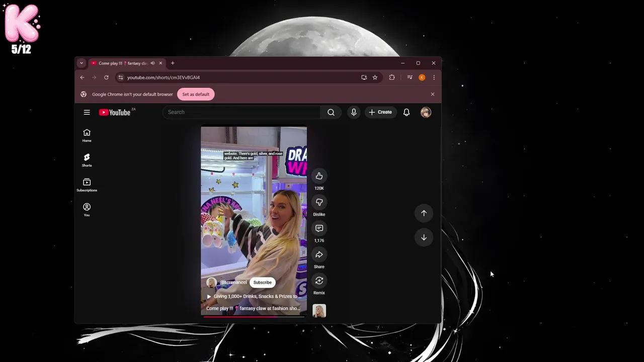The width and height of the screenshot is (644, 362).
Task: Click the @serenaneel channel avatar on the video
Action: [x=211, y=283]
